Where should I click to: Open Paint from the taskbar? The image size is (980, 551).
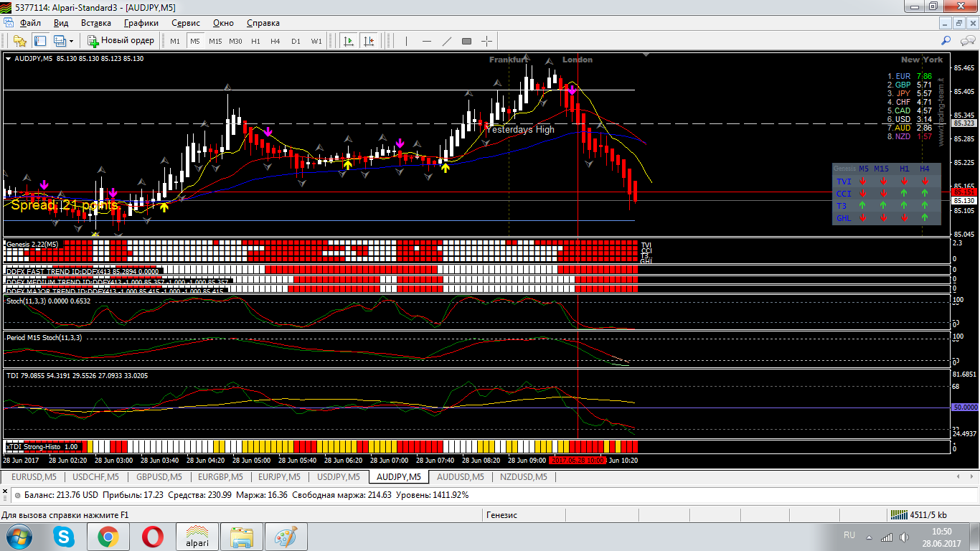click(286, 537)
